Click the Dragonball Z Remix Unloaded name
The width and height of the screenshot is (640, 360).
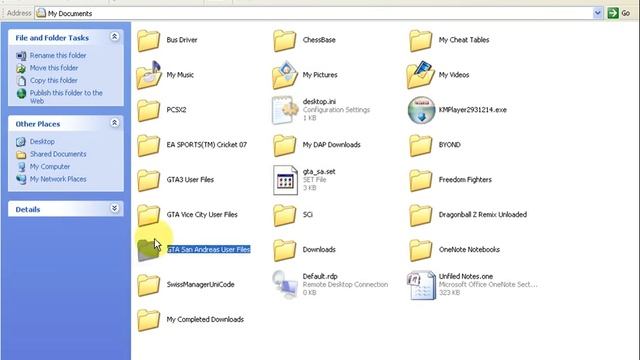point(482,214)
